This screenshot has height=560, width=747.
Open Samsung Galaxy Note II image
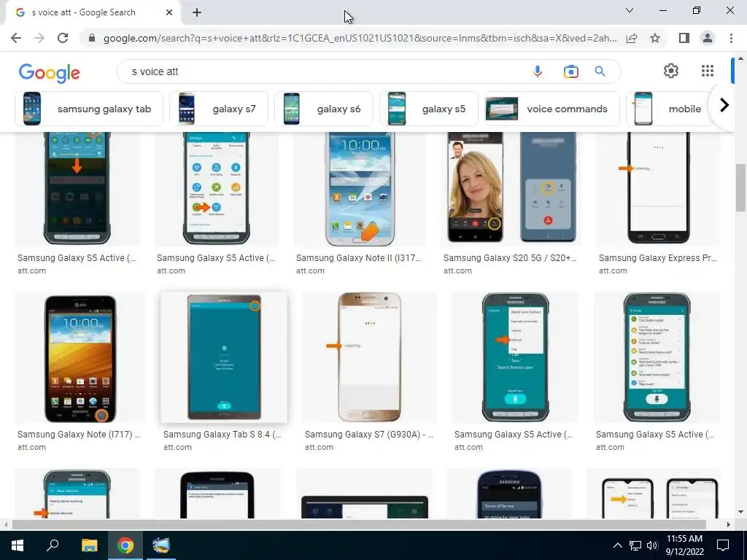click(360, 189)
